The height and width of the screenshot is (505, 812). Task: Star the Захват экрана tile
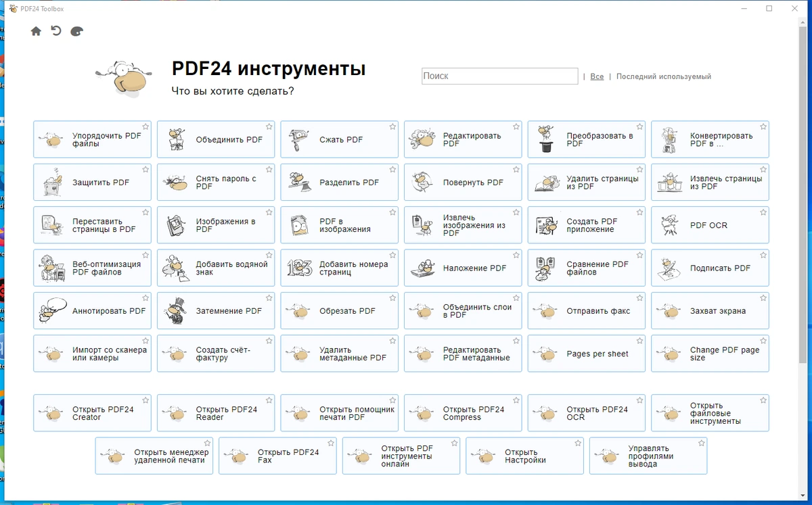coord(763,298)
